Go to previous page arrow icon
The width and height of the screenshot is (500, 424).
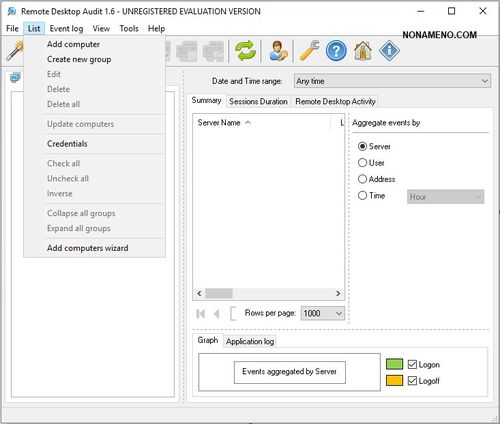(217, 314)
